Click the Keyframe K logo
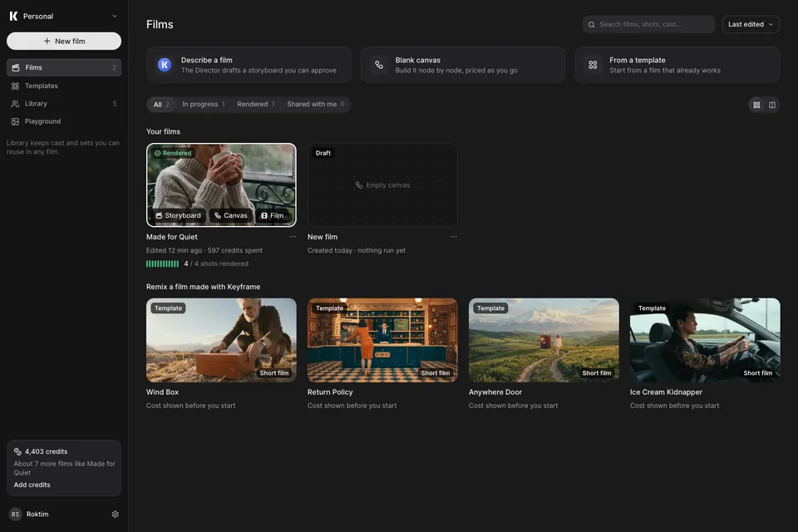Viewport: 798px width, 532px height. tap(14, 17)
